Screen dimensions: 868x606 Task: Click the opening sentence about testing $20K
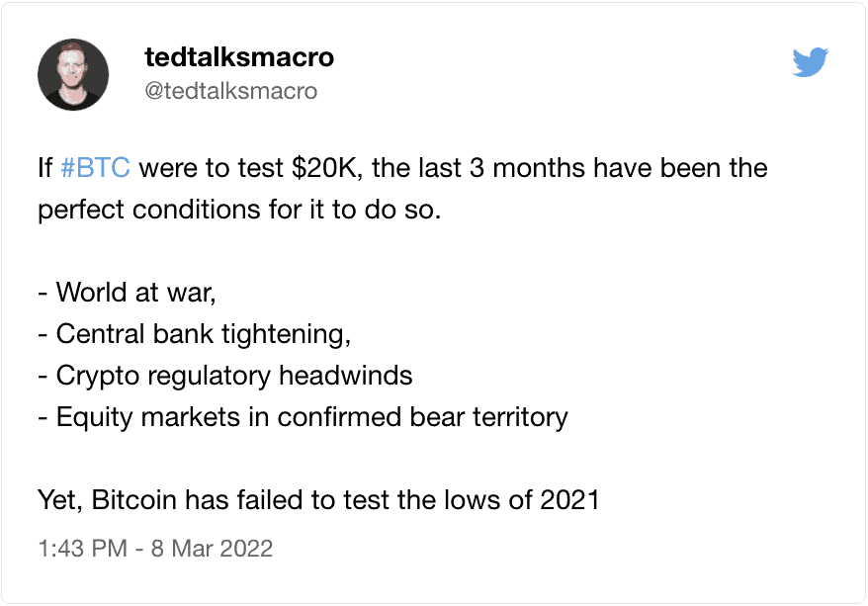point(403,189)
